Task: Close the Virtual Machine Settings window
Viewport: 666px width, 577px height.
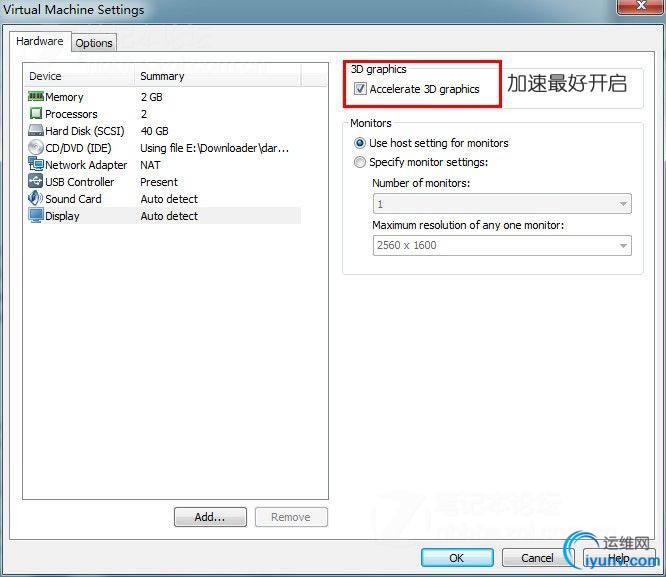Action: (641, 6)
